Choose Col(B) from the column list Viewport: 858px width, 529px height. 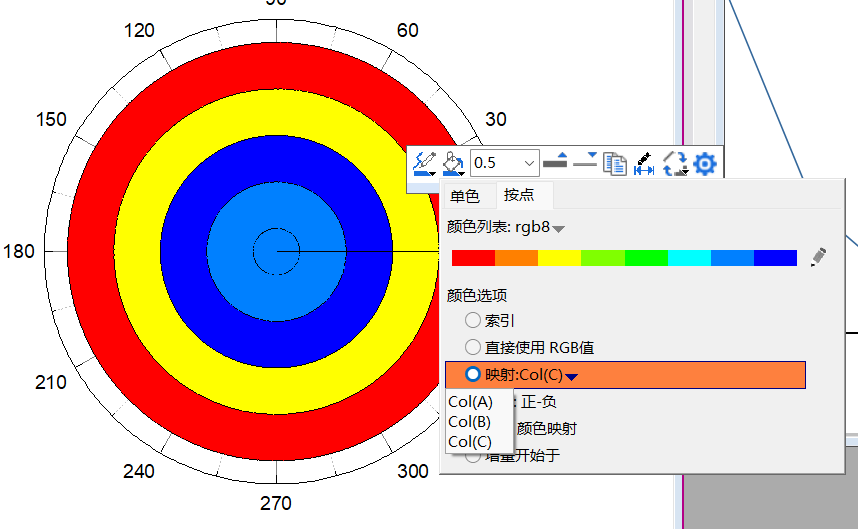pyautogui.click(x=470, y=422)
